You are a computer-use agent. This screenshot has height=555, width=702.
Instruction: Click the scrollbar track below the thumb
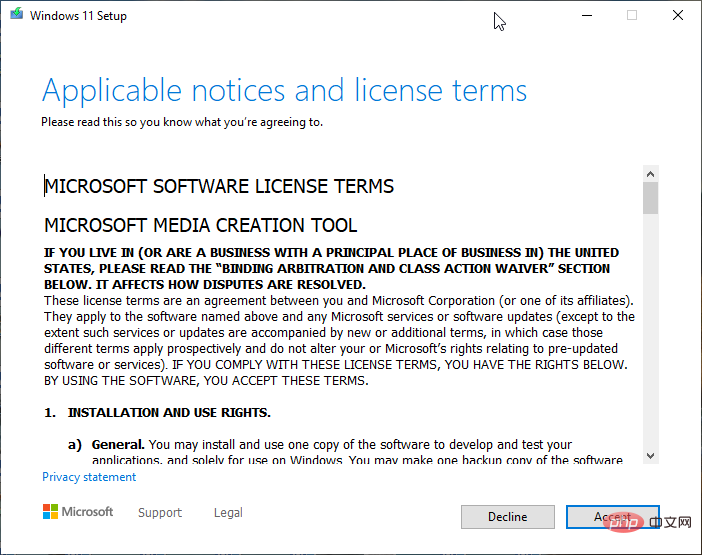tap(651, 331)
